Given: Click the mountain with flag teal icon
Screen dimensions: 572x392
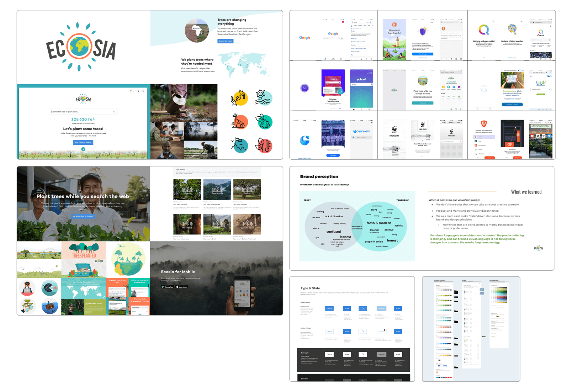Looking at the screenshot, I should click(239, 145).
